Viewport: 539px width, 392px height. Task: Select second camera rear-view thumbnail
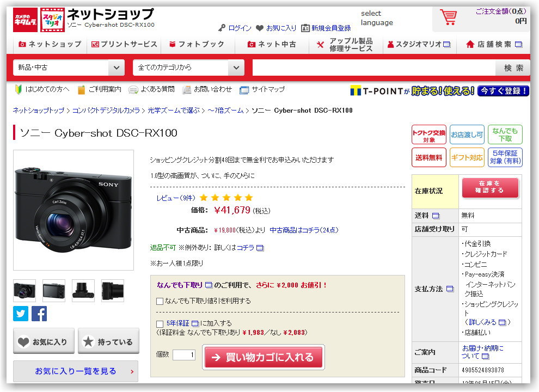click(54, 291)
